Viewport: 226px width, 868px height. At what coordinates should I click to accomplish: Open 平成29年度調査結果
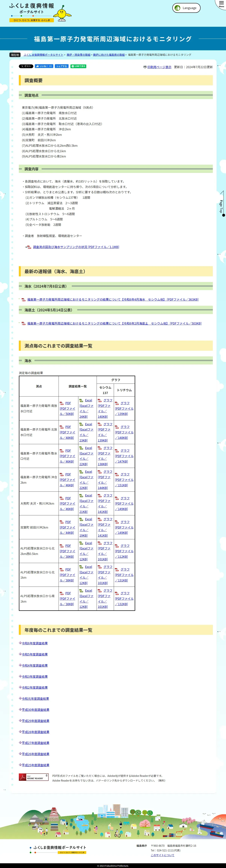pos(35,721)
